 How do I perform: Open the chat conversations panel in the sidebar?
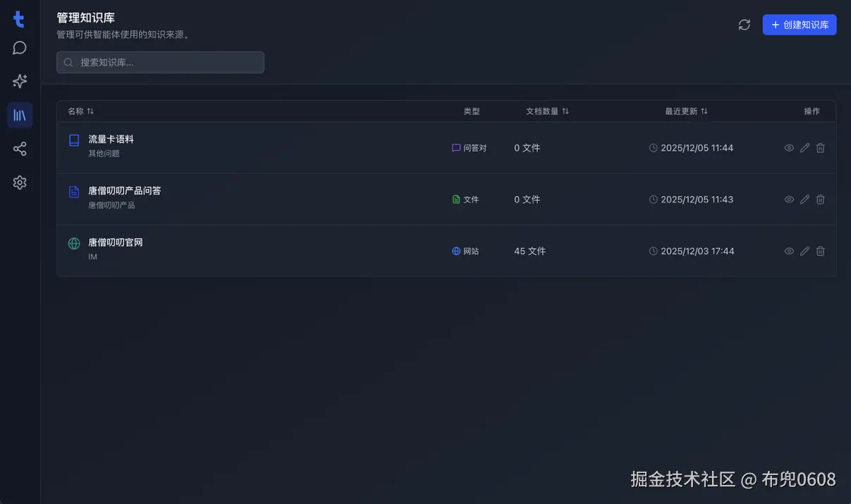[x=19, y=47]
